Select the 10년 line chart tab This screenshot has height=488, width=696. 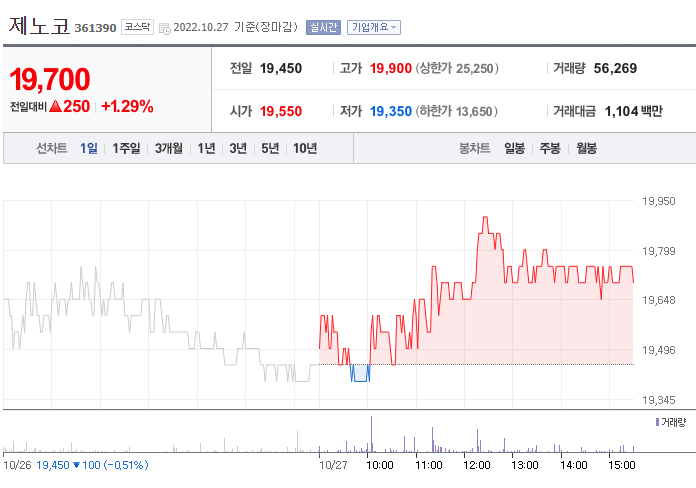tap(305, 148)
